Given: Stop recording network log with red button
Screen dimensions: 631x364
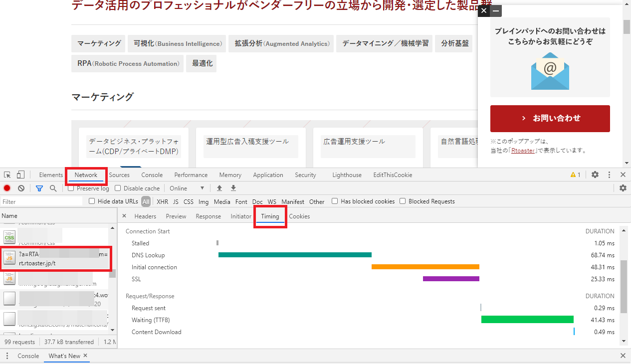Looking at the screenshot, I should [x=7, y=188].
